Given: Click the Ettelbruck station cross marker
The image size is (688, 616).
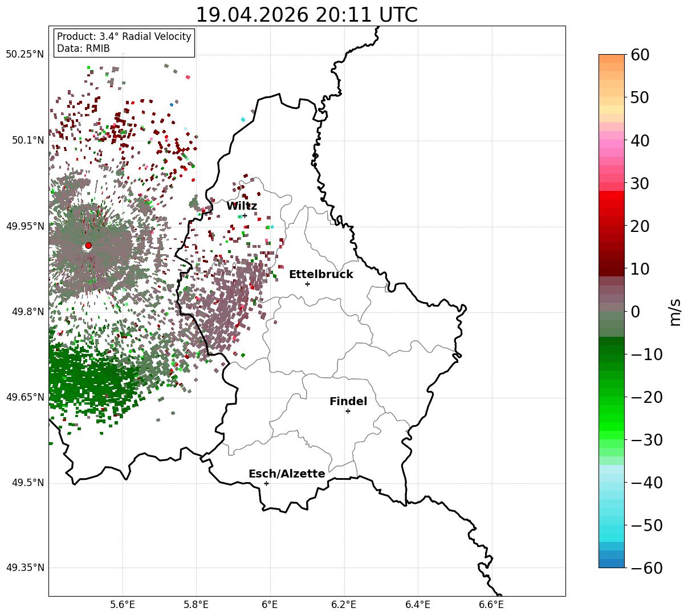Looking at the screenshot, I should pyautogui.click(x=307, y=284).
